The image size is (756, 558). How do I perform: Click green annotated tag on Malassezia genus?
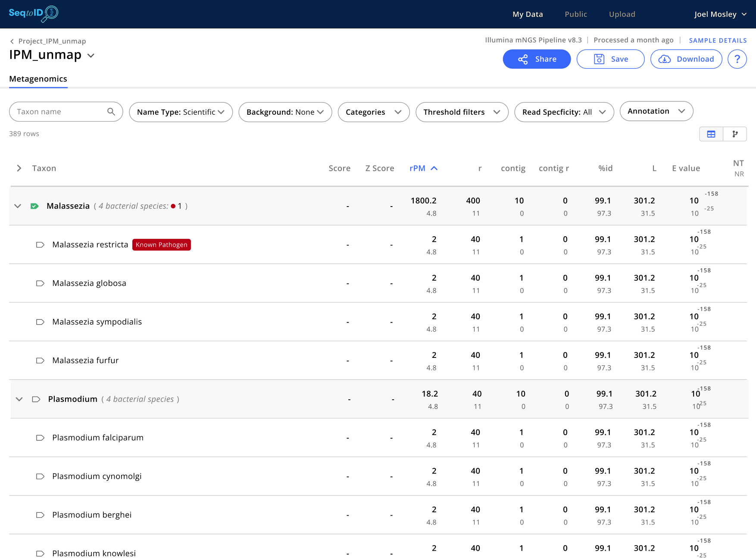click(34, 206)
